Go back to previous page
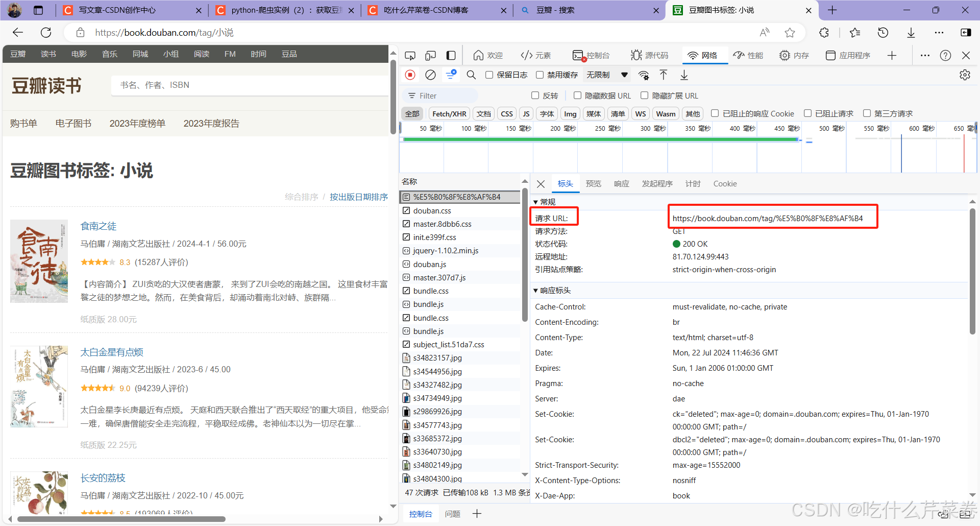Image resolution: width=980 pixels, height=526 pixels. pos(18,33)
